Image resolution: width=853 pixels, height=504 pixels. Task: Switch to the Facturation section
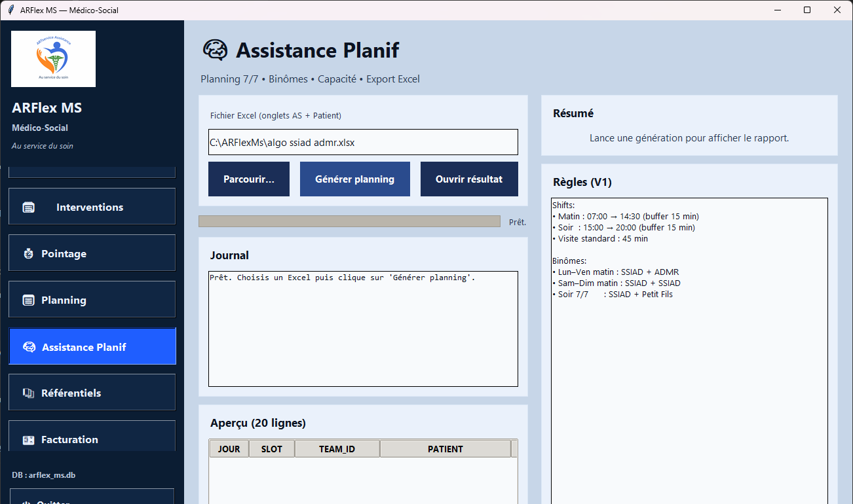[x=92, y=439]
